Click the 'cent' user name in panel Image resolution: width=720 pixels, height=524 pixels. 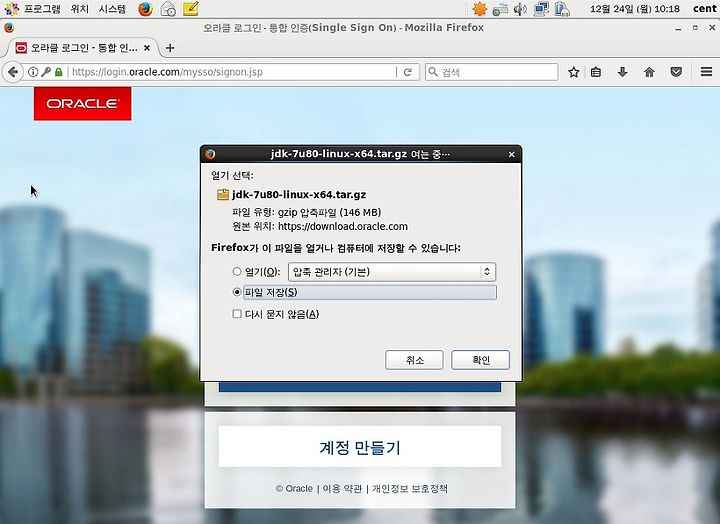click(705, 9)
